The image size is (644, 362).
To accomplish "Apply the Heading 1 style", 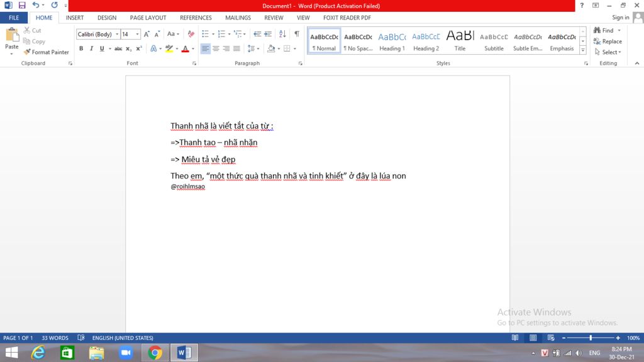I will click(x=392, y=41).
